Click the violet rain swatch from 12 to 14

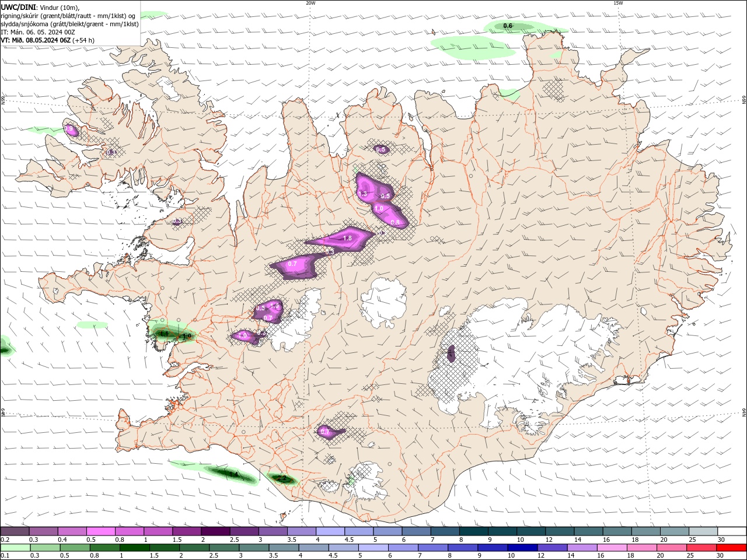coord(552,548)
